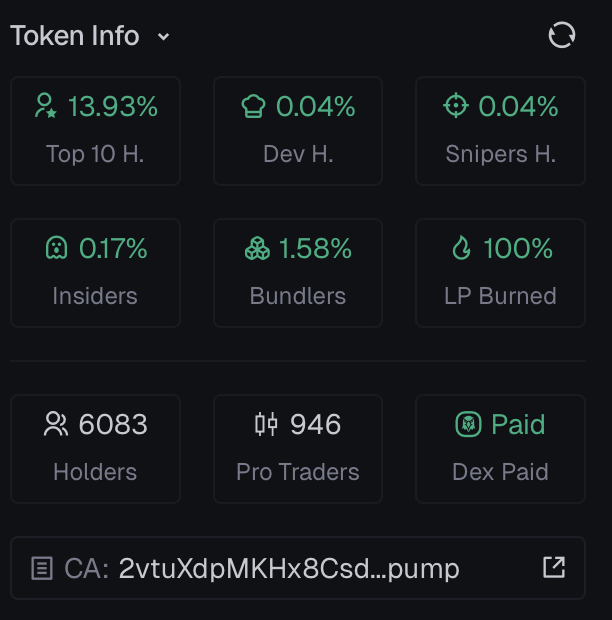Click the LP Burned flame icon
This screenshot has width=612, height=620.
(461, 248)
